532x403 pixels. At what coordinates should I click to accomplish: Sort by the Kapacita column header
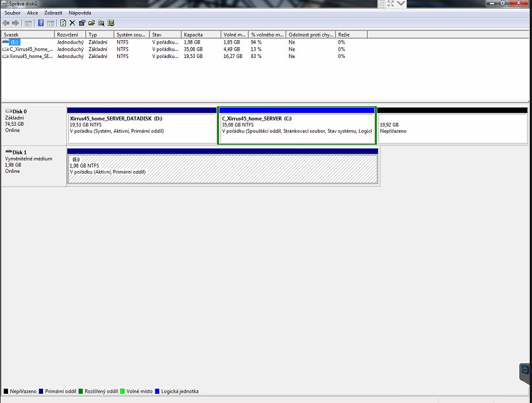(x=201, y=34)
